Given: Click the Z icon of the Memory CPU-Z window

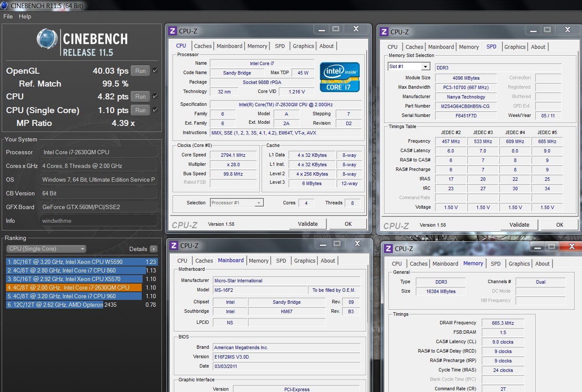Looking at the screenshot, I should coord(388,248).
